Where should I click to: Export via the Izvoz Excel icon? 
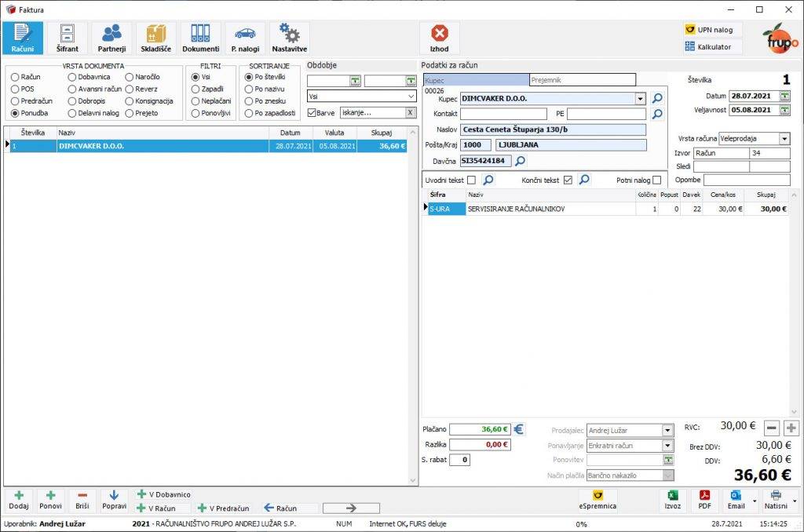pyautogui.click(x=673, y=500)
